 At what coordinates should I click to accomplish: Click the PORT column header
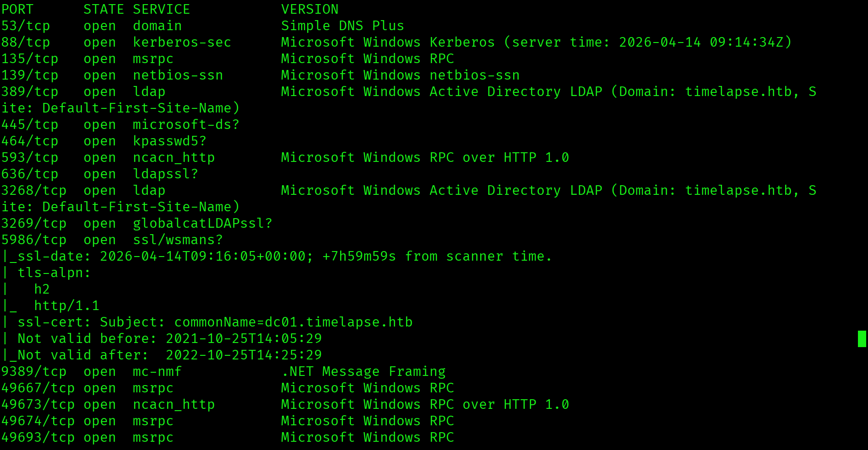point(17,9)
